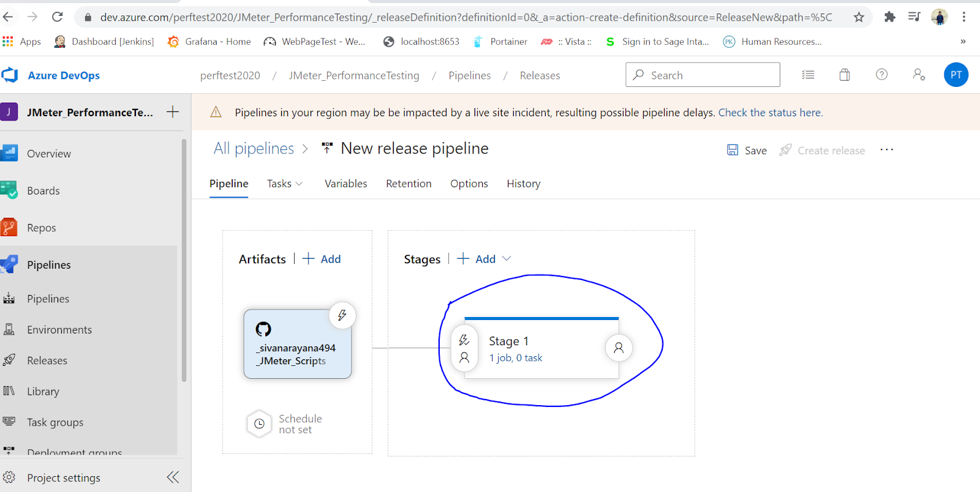
Task: Open Chrome profile avatar
Action: 940,17
